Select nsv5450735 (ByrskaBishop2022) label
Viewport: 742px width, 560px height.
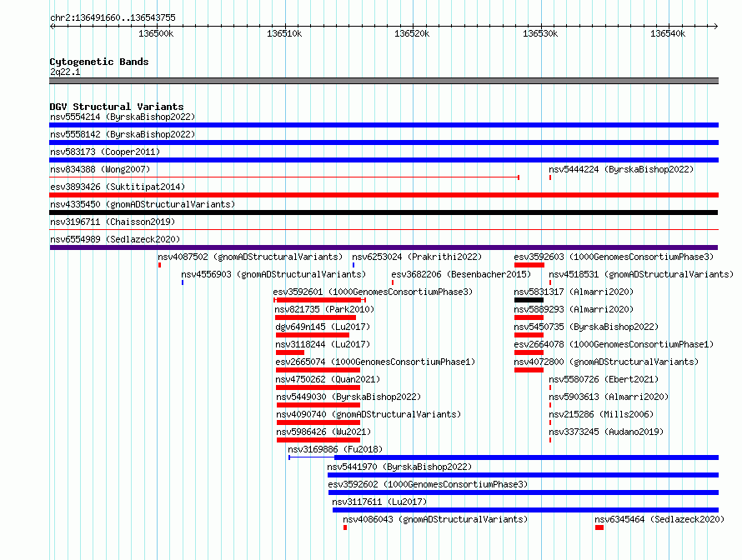point(586,327)
